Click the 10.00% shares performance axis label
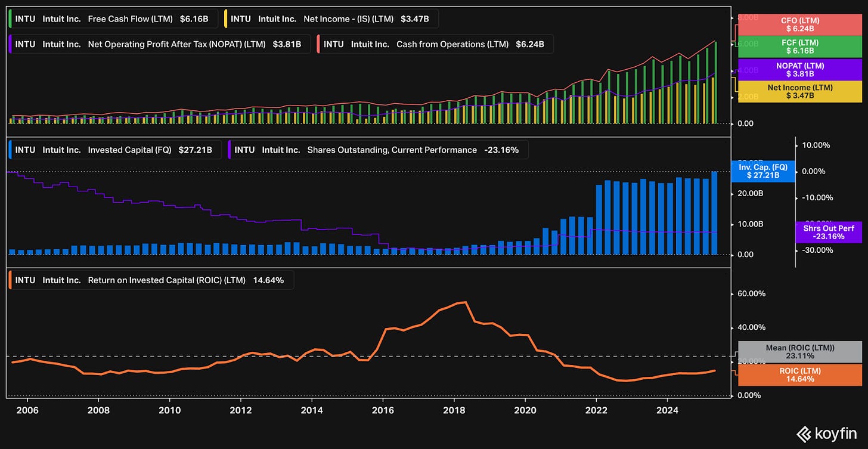The height and width of the screenshot is (449, 868). pyautogui.click(x=816, y=145)
